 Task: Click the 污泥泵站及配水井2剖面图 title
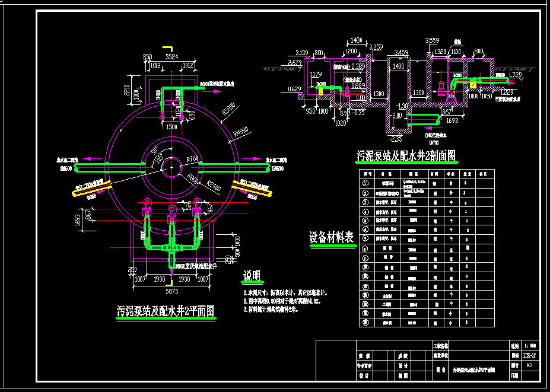click(406, 156)
